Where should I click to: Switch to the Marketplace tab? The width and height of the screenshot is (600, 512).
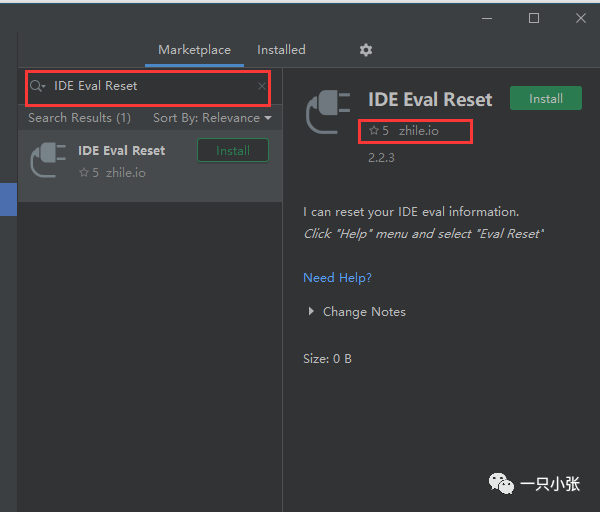pyautogui.click(x=194, y=50)
